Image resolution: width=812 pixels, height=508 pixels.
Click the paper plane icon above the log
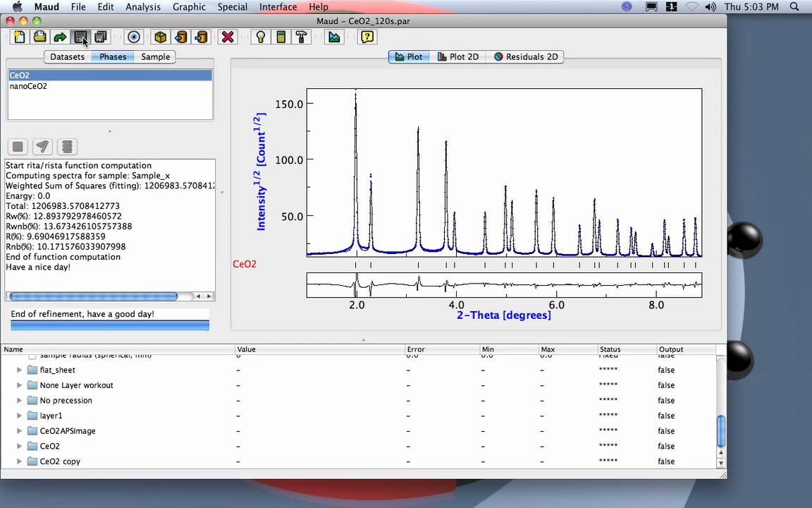tap(42, 147)
